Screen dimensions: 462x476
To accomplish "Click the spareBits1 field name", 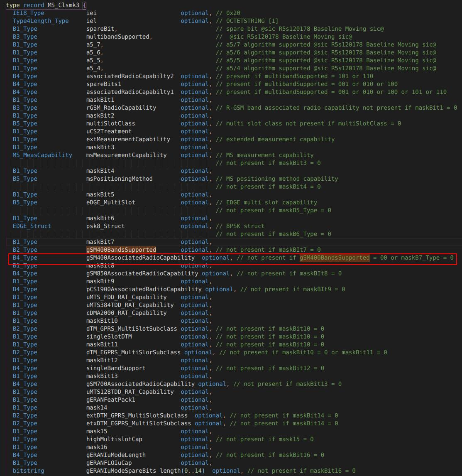I will point(104,84).
